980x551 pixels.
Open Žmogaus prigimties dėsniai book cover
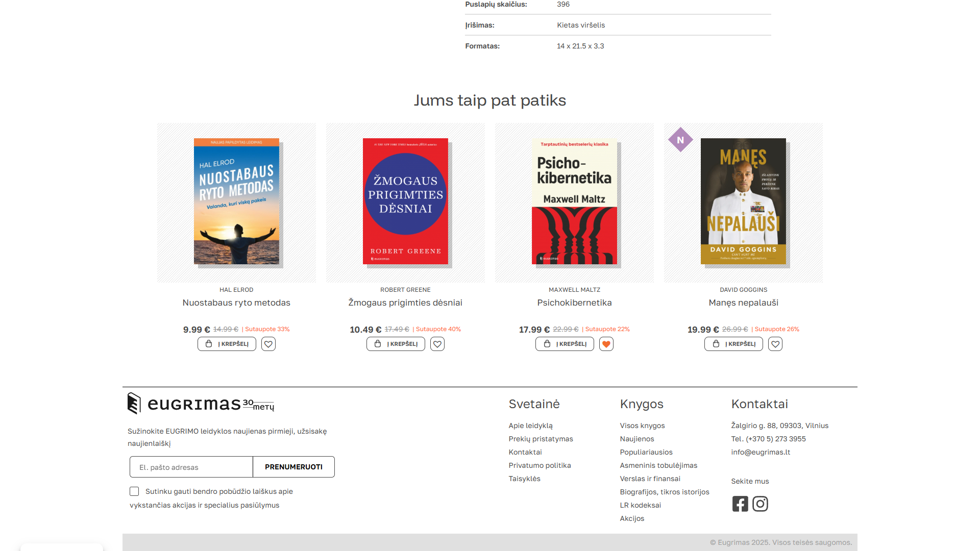click(x=405, y=201)
